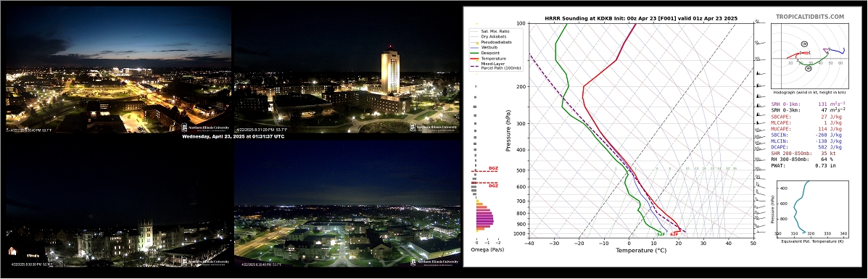Viewport: 868px width, 279px height.
Task: Click the 'Temperature (°C)' axis label
Action: click(x=641, y=250)
